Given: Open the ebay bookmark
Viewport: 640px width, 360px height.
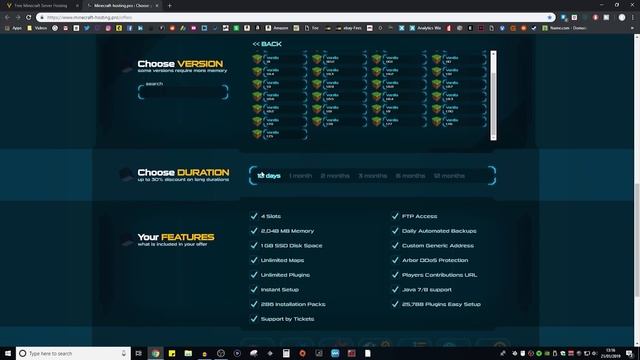Looking at the screenshot, I should click(x=349, y=28).
